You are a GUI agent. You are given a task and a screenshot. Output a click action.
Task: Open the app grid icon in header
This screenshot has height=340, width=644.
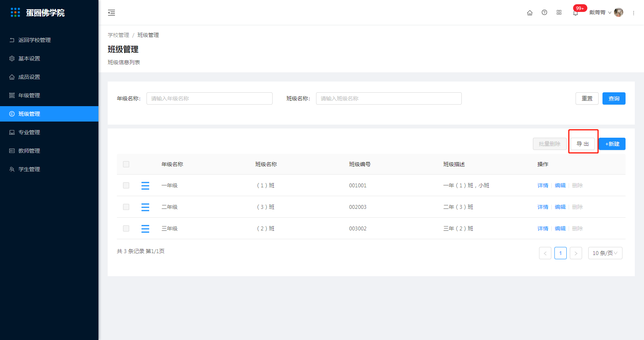coord(559,12)
